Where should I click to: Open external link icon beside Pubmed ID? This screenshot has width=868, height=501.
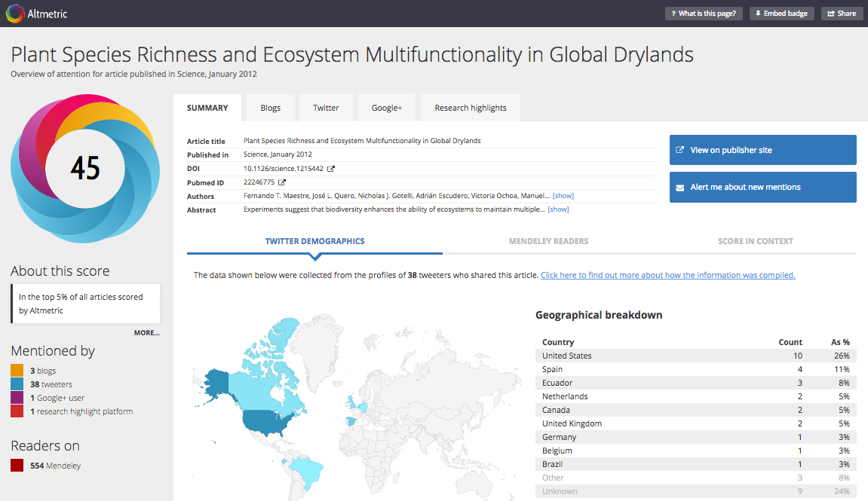click(x=282, y=182)
